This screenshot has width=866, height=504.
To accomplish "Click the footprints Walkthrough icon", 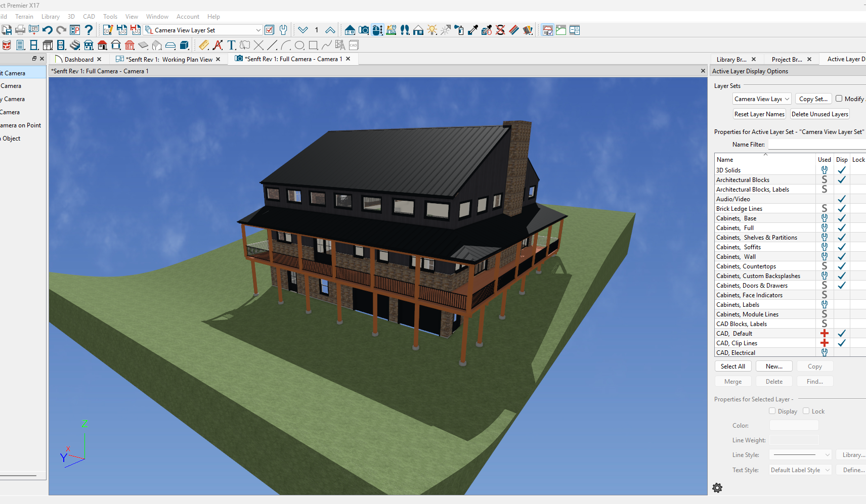I will (405, 30).
